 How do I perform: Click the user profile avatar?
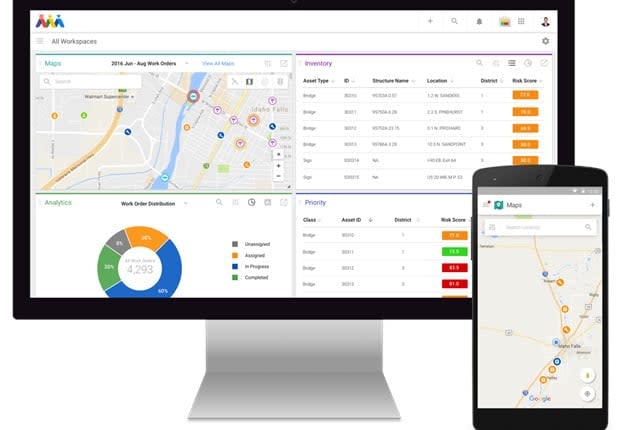point(545,21)
